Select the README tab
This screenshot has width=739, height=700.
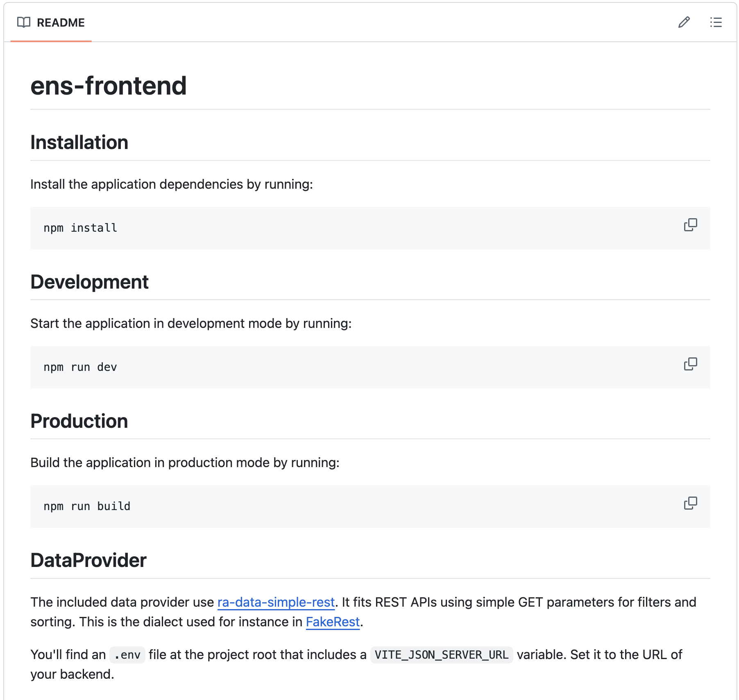[x=60, y=23]
